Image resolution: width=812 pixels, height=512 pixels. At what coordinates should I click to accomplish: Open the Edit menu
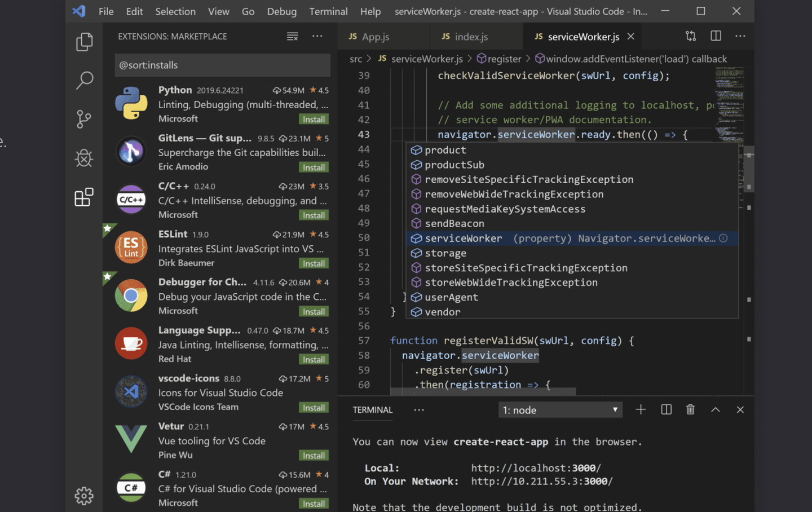point(134,11)
